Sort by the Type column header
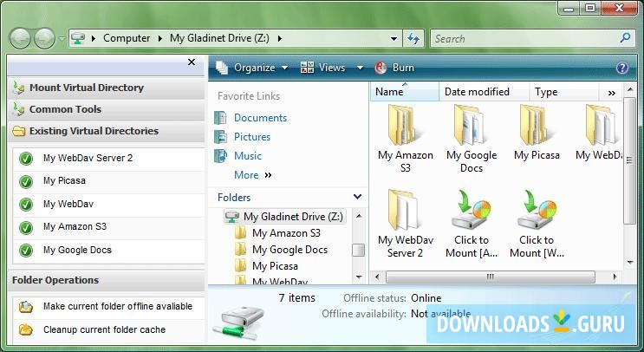The image size is (644, 352). 563,92
